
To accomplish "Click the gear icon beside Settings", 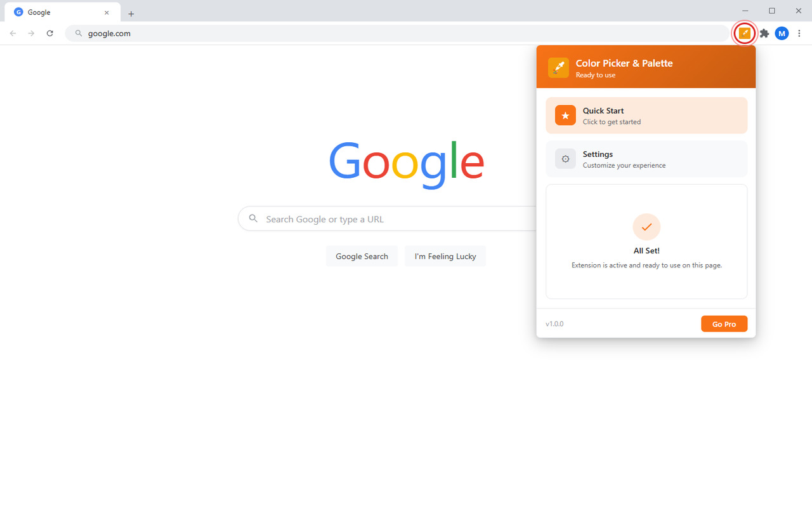I will point(565,158).
